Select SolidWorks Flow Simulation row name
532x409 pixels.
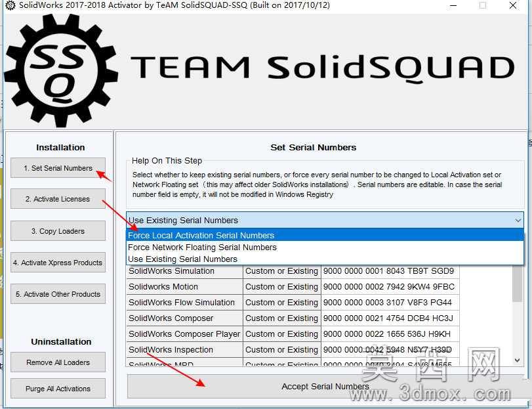tap(184, 302)
